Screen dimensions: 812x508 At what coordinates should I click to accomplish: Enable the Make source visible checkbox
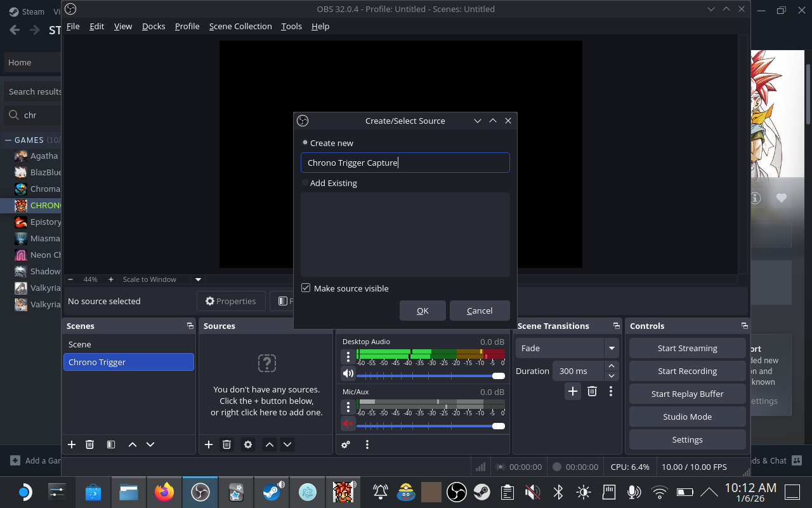coord(306,288)
